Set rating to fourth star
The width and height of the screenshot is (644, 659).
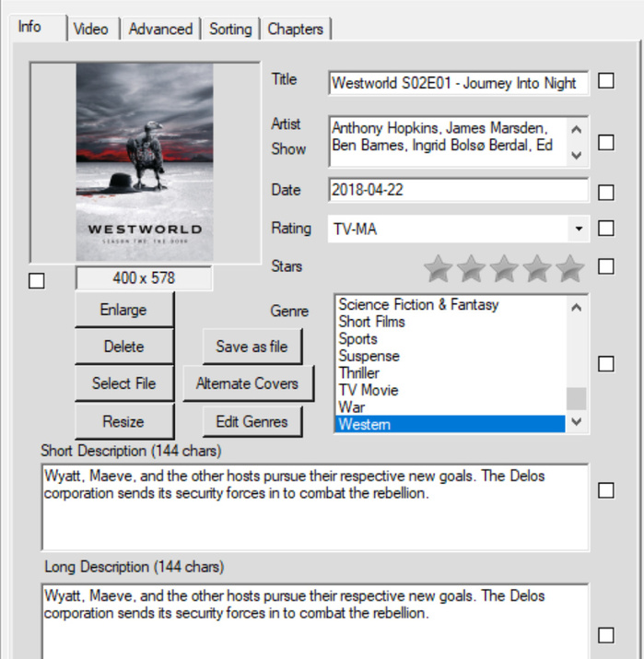pos(537,268)
